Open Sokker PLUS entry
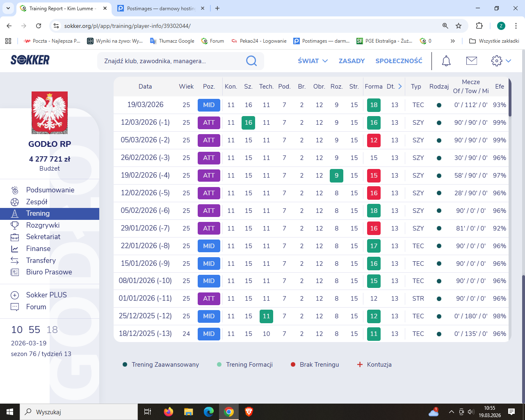Screen dimensions: 525x420 [46, 295]
